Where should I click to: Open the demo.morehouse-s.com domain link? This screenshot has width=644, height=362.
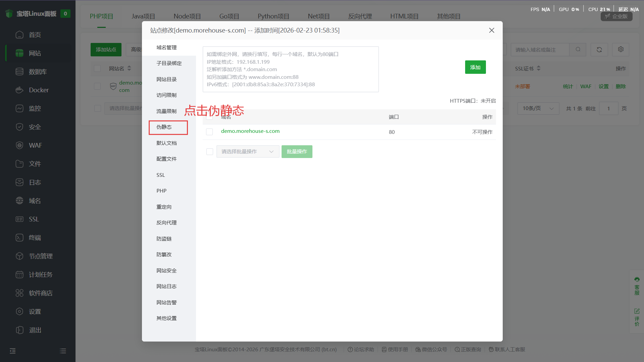click(250, 131)
